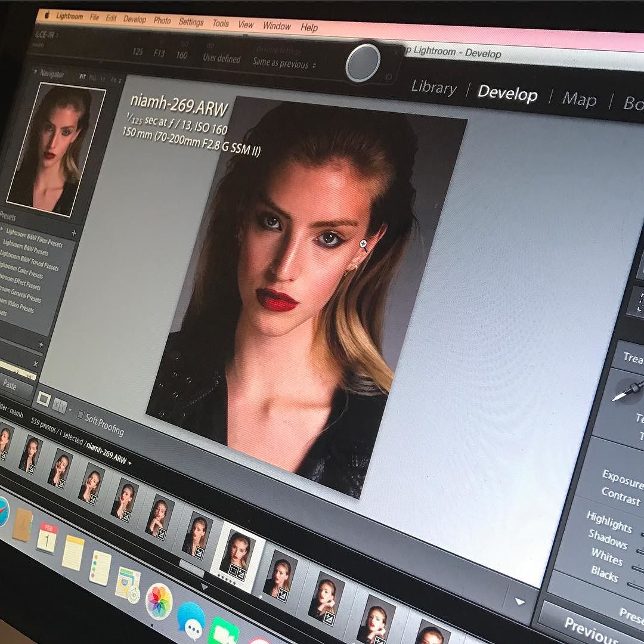Open the Tools menu

(221, 23)
